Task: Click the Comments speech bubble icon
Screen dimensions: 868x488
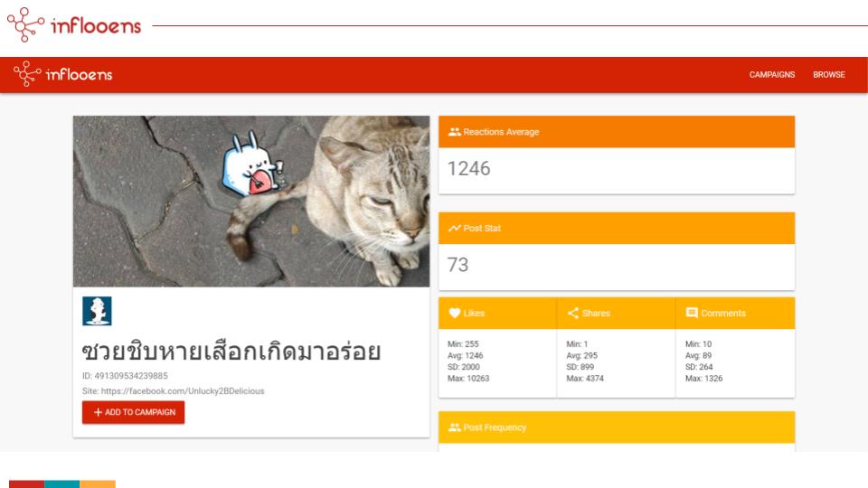Action: click(692, 314)
